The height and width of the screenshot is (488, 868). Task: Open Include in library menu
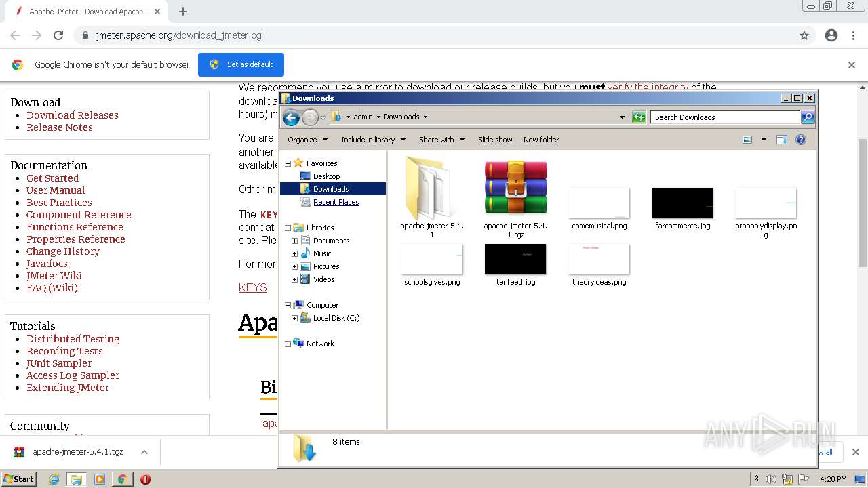373,140
